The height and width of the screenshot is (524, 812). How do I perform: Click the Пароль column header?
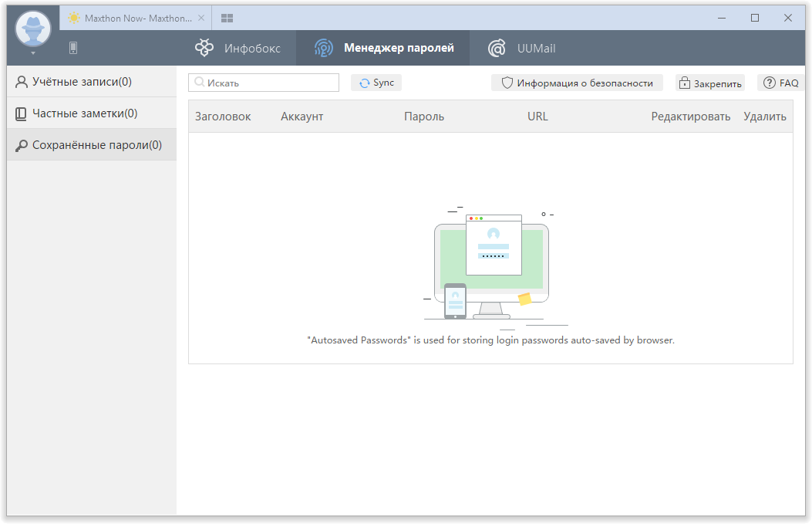click(424, 117)
